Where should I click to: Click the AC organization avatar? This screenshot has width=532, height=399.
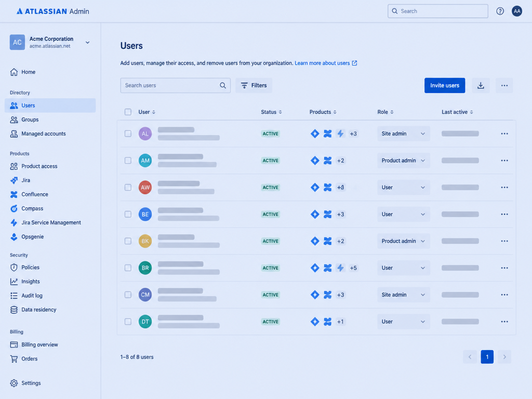tap(17, 43)
